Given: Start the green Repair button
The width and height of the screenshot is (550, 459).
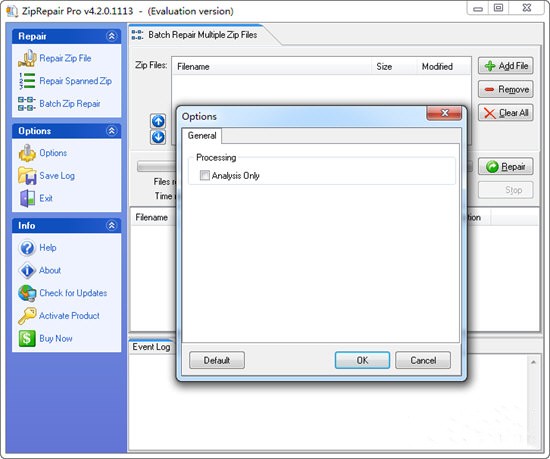Looking at the screenshot, I should 505,166.
